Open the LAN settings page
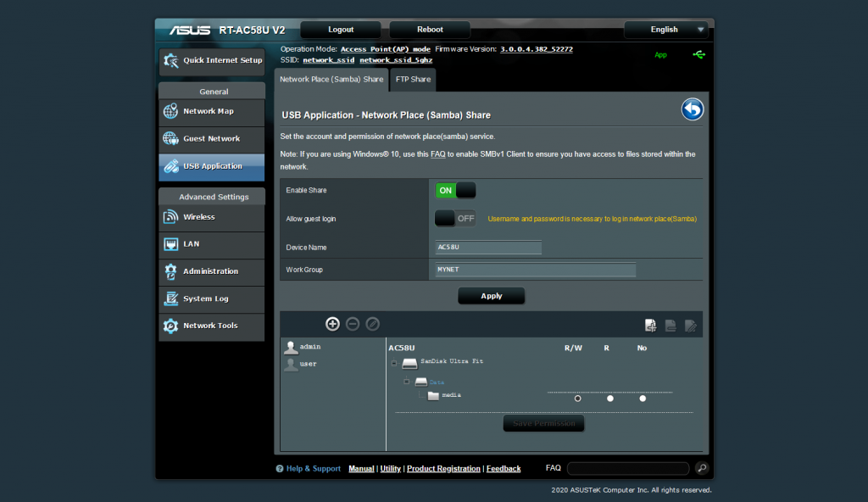The image size is (868, 502). (212, 244)
